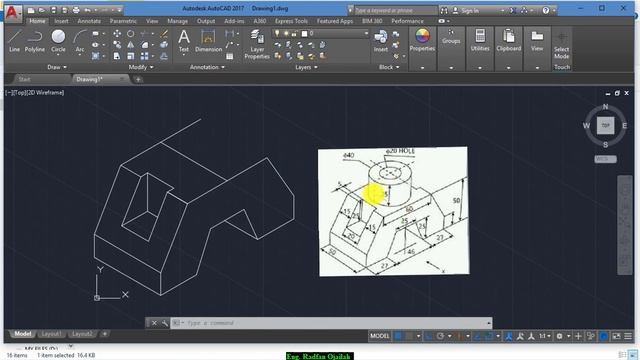The width and height of the screenshot is (640, 360).
Task: Expand the Modify panel
Action: point(141,67)
